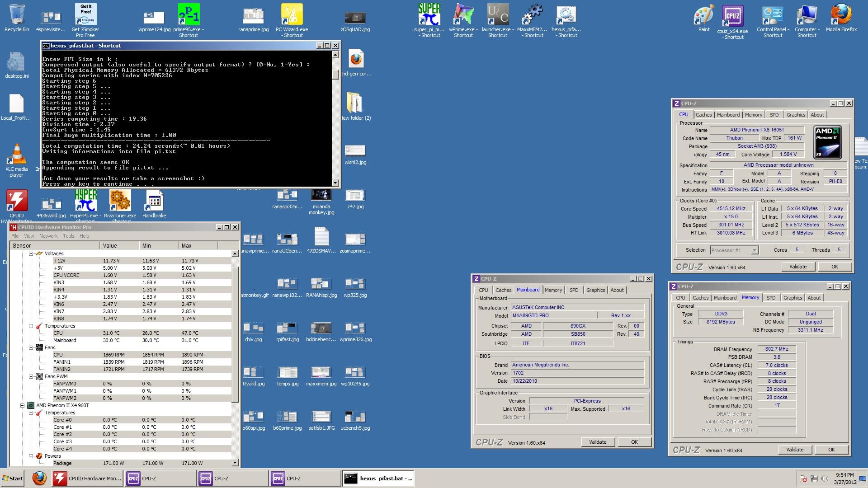Open the Handbrake desktop icon
Viewport: 868px width, 488px height.
(154, 204)
